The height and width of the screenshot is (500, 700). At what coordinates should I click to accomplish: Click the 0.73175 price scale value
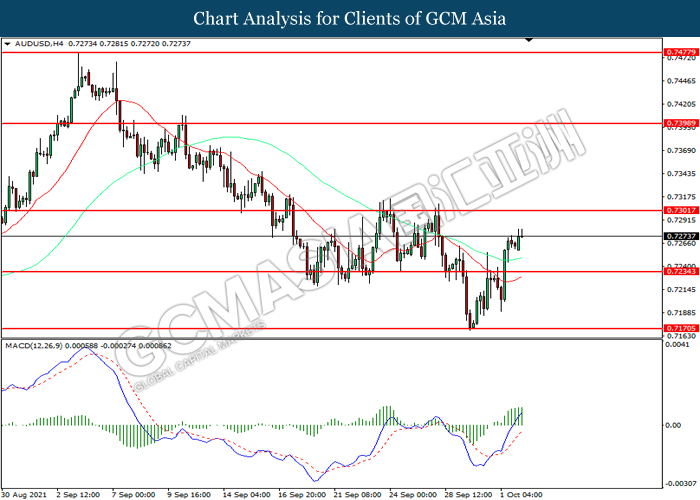tap(681, 196)
